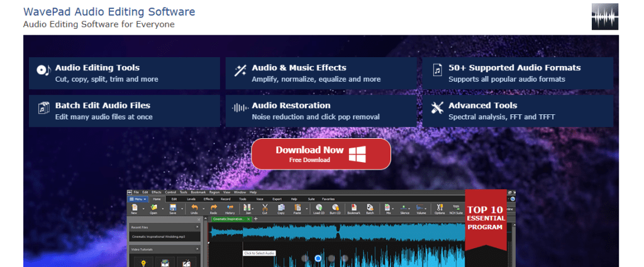644x267 pixels.
Task: Expand the dropdown arrow next to Save
Action: coord(182,209)
